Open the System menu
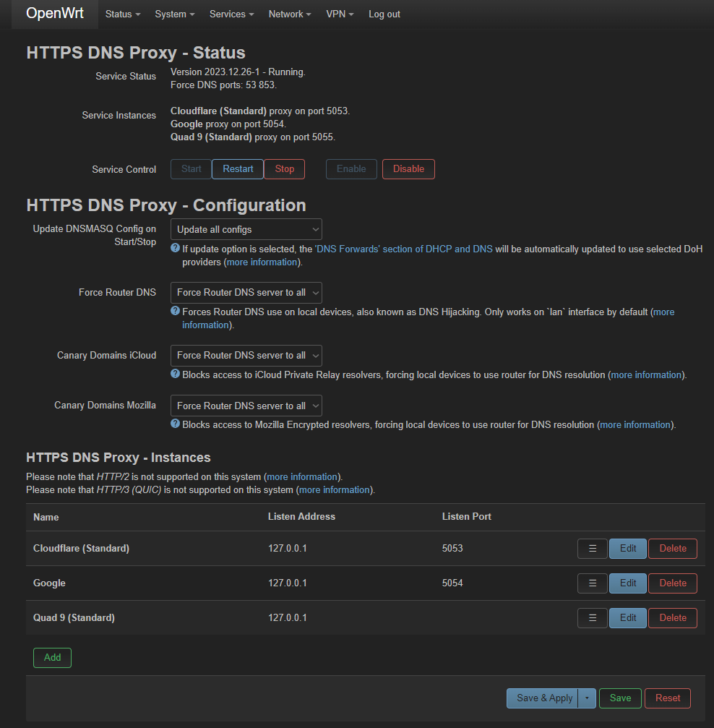 [175, 14]
